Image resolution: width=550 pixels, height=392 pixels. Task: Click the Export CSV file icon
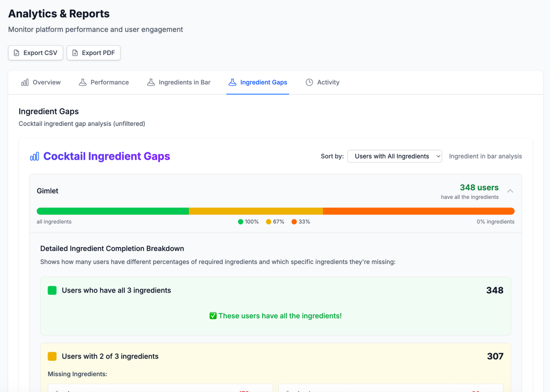(16, 53)
